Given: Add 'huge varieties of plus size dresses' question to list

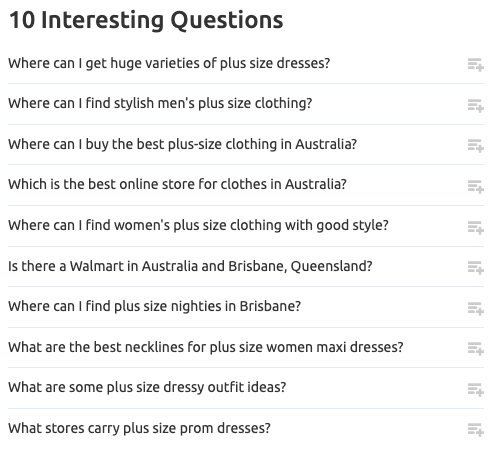Looking at the screenshot, I should point(476,65).
